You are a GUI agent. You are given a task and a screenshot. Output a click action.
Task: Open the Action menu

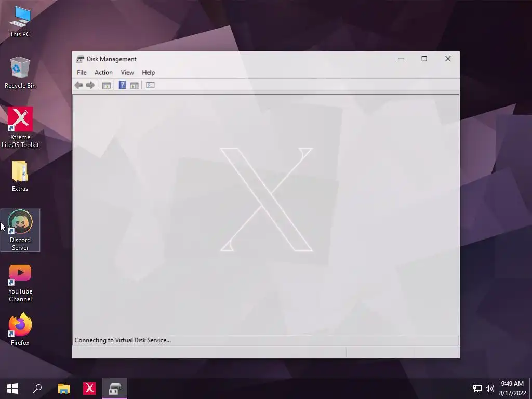(103, 72)
